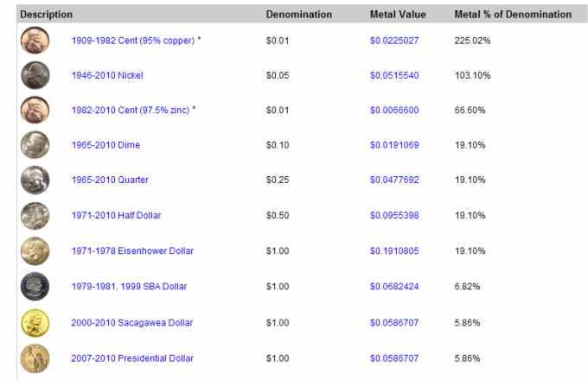Image resolution: width=588 pixels, height=380 pixels.
Task: Open the 1946-2010 Nickel link
Action: [107, 75]
